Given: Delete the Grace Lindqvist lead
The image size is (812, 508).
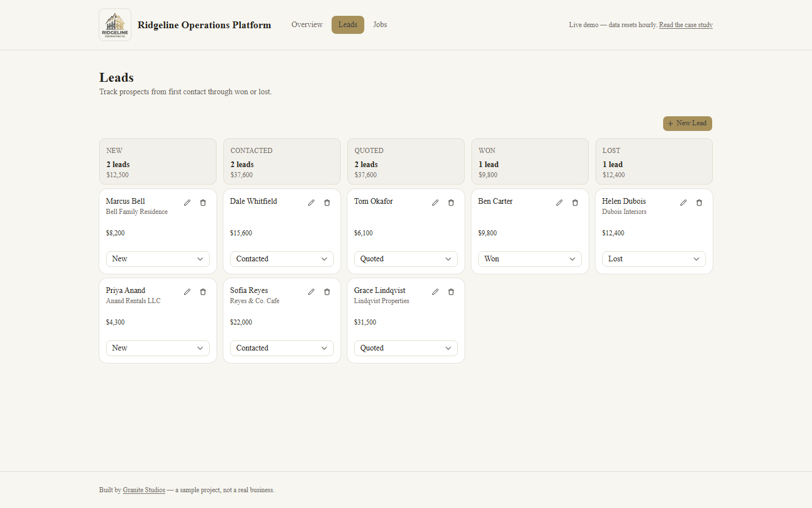Looking at the screenshot, I should 451,292.
